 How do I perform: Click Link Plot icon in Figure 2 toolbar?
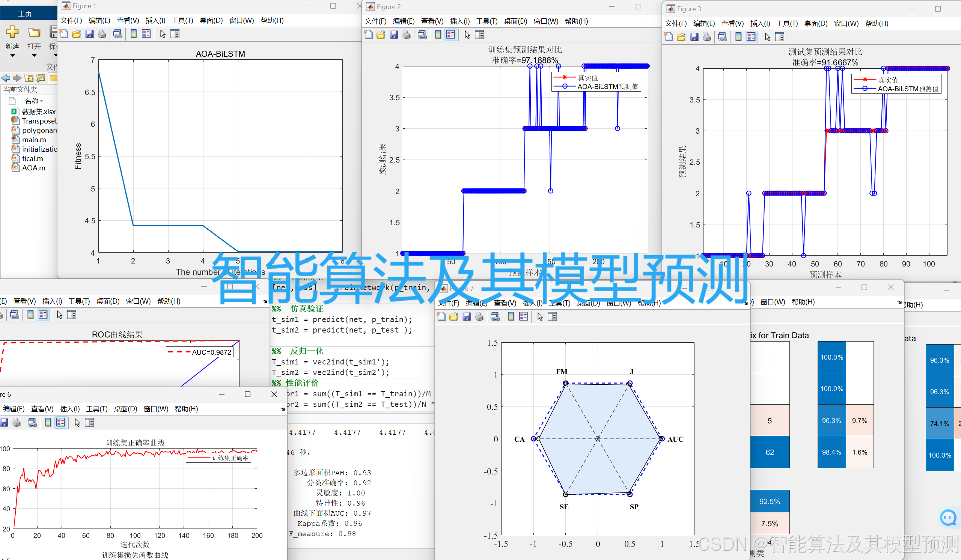[x=422, y=35]
